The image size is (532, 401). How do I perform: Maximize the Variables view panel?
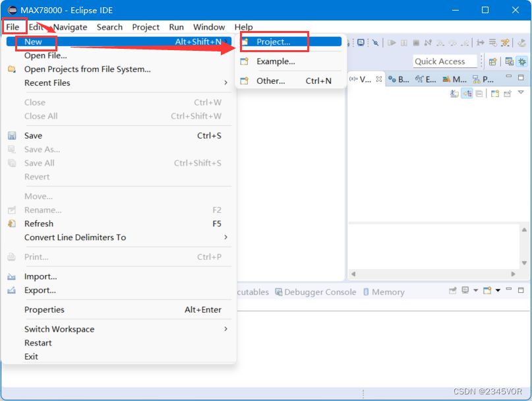click(521, 77)
